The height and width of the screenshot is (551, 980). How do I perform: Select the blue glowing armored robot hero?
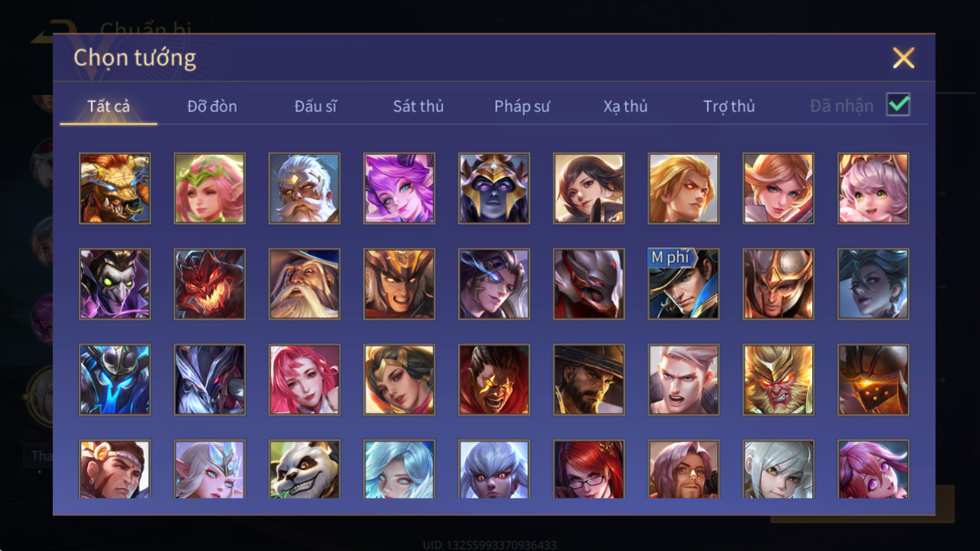coord(115,379)
